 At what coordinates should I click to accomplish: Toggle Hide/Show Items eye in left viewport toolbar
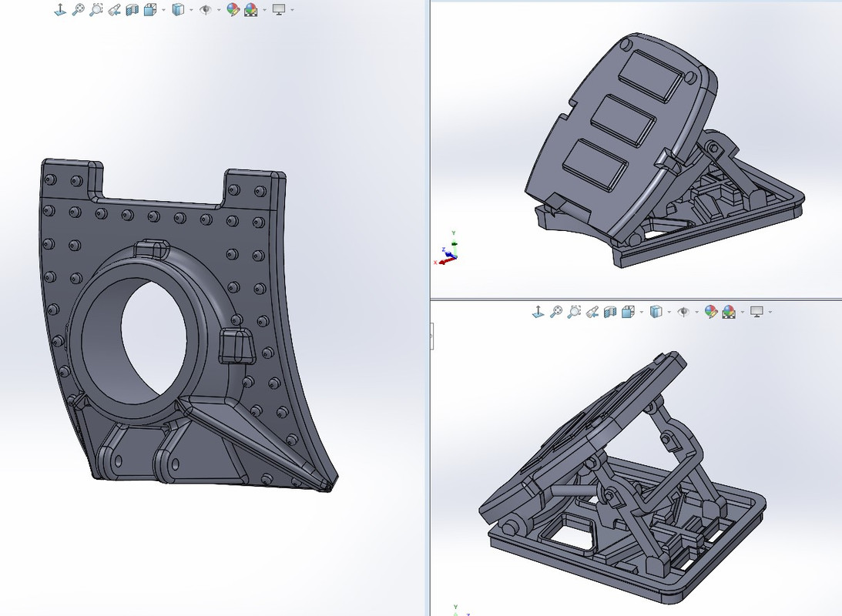[x=205, y=10]
